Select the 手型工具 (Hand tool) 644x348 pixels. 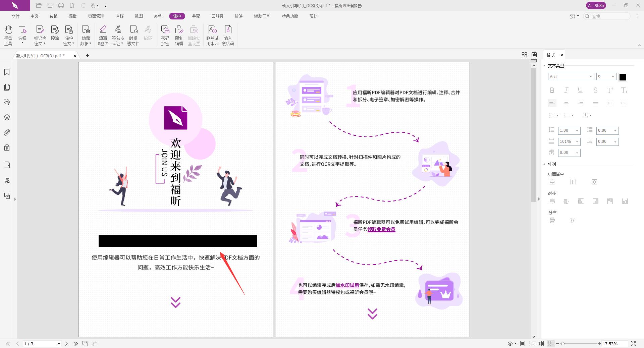(8, 35)
